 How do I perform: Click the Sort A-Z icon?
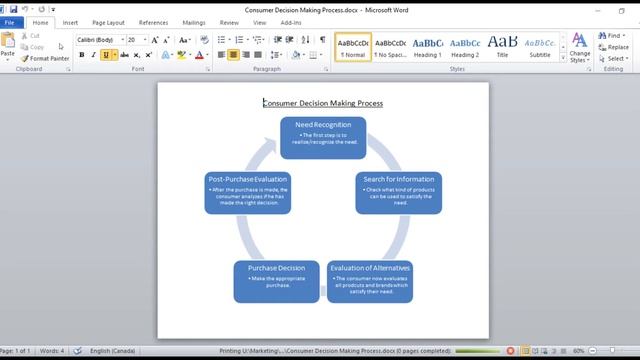click(x=305, y=40)
